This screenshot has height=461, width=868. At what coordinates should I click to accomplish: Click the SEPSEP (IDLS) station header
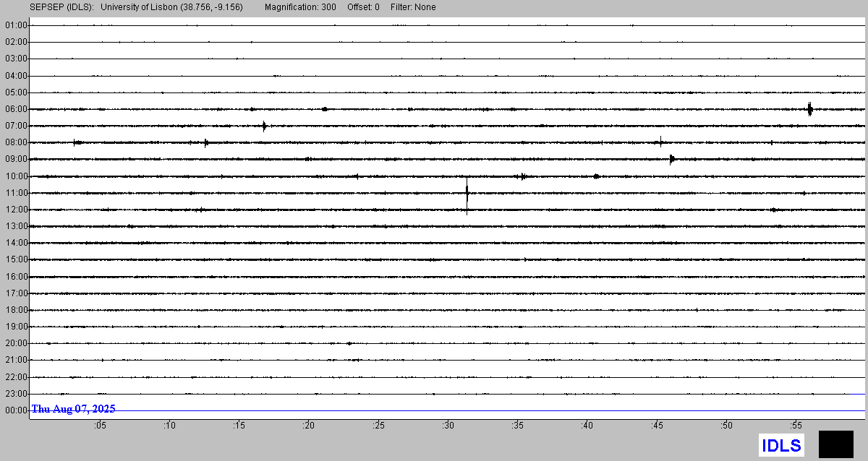coord(61,7)
